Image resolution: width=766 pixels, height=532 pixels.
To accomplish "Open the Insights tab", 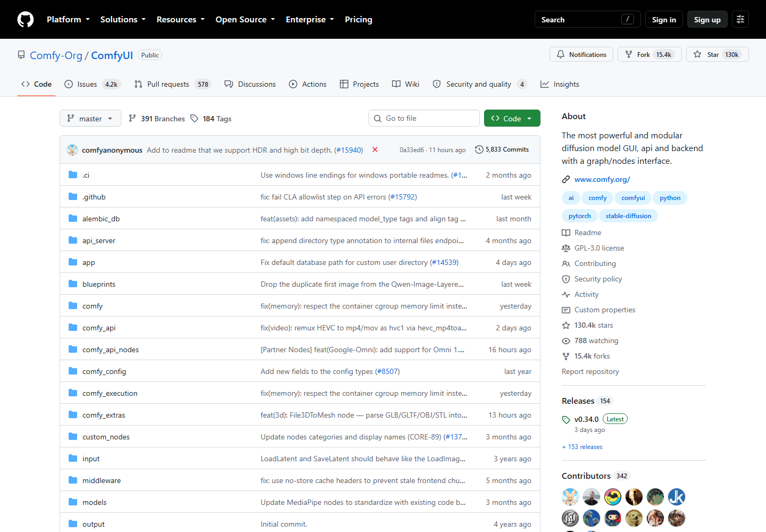I will click(x=560, y=84).
